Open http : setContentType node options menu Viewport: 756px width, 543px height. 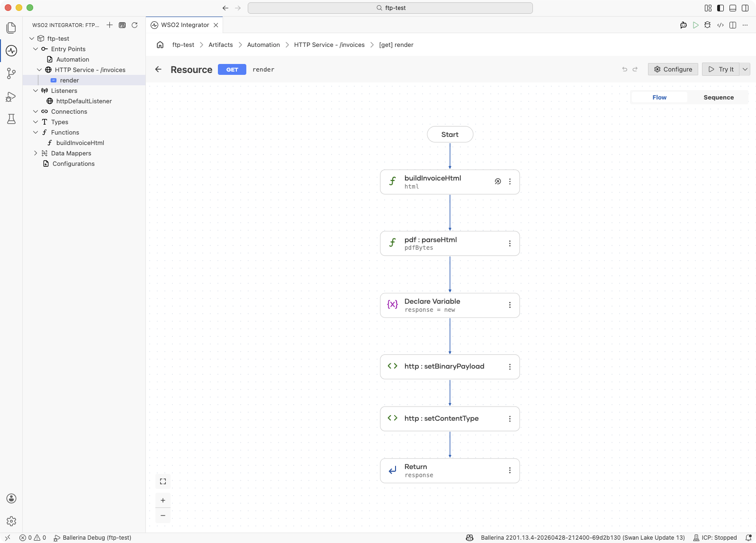point(510,419)
